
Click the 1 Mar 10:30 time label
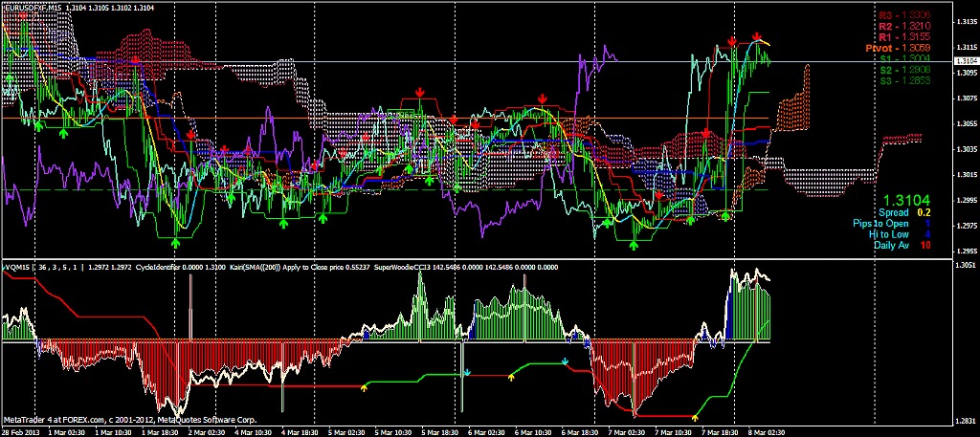pyautogui.click(x=111, y=431)
